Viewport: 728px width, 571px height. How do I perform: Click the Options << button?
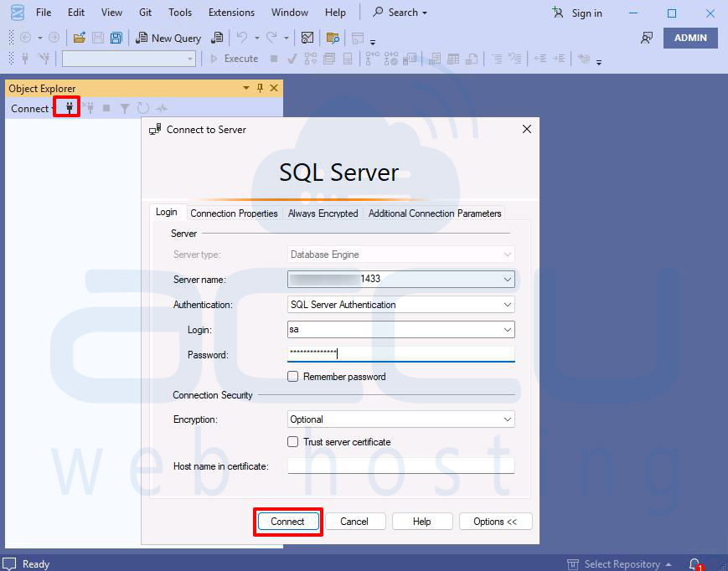click(x=495, y=521)
